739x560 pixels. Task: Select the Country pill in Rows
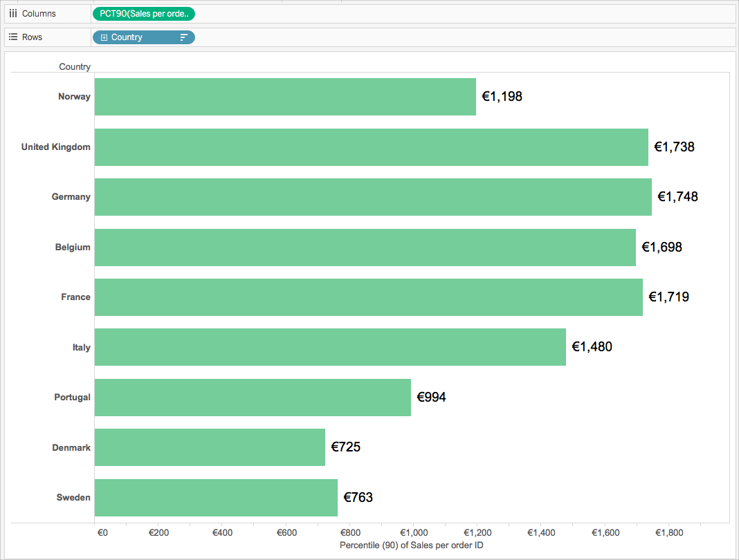(x=144, y=37)
